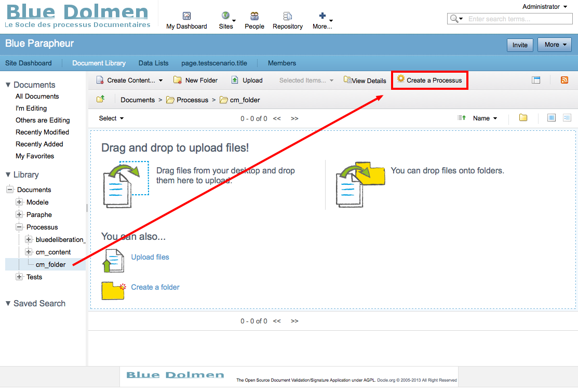
Task: Toggle the hide/show panel icon
Action: tap(536, 80)
